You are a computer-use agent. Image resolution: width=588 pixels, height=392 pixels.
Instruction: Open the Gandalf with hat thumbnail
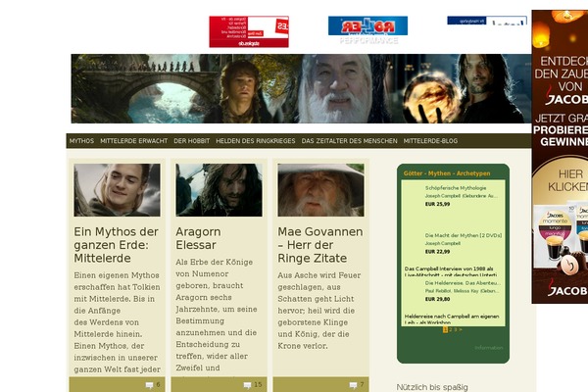tap(320, 190)
